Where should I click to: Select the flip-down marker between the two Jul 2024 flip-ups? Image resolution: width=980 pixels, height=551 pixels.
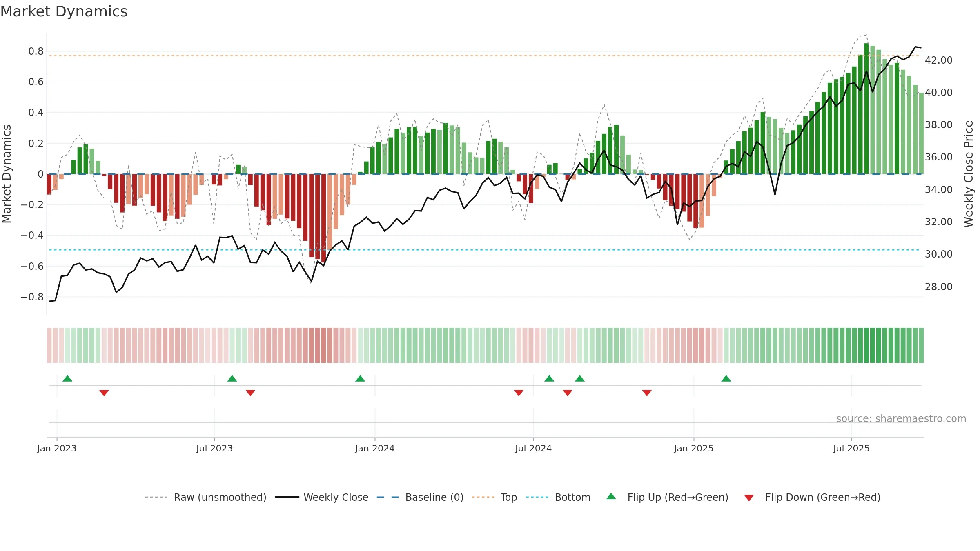click(x=568, y=393)
